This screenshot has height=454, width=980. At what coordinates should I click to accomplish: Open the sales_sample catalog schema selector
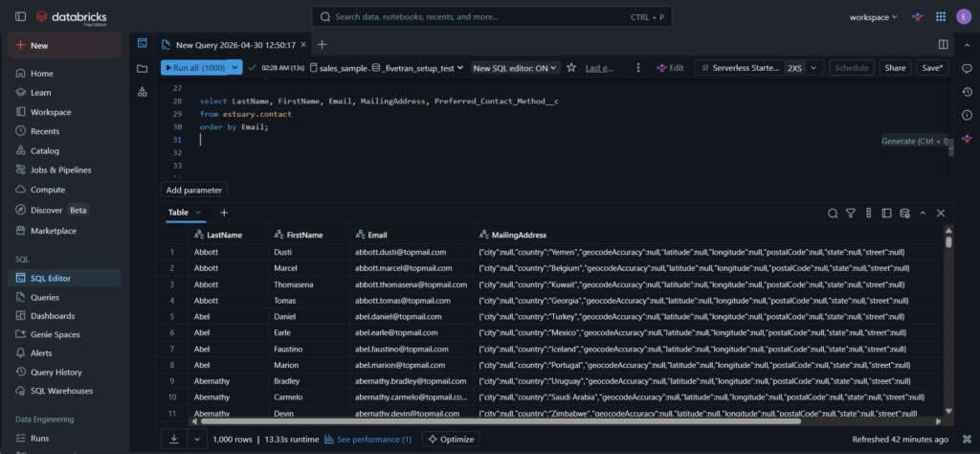pos(388,68)
